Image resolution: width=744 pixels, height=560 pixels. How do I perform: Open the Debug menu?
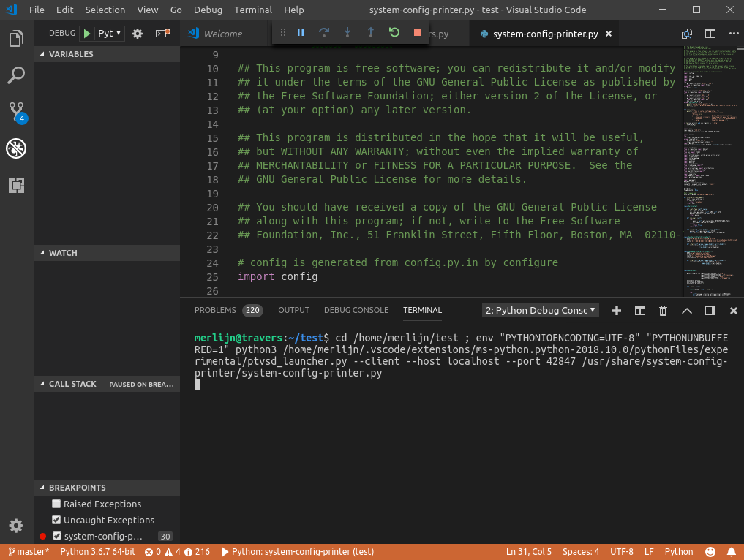pos(208,10)
